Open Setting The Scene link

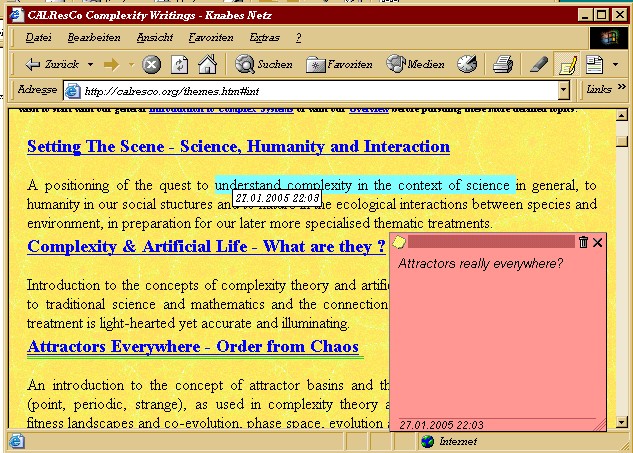(238, 147)
